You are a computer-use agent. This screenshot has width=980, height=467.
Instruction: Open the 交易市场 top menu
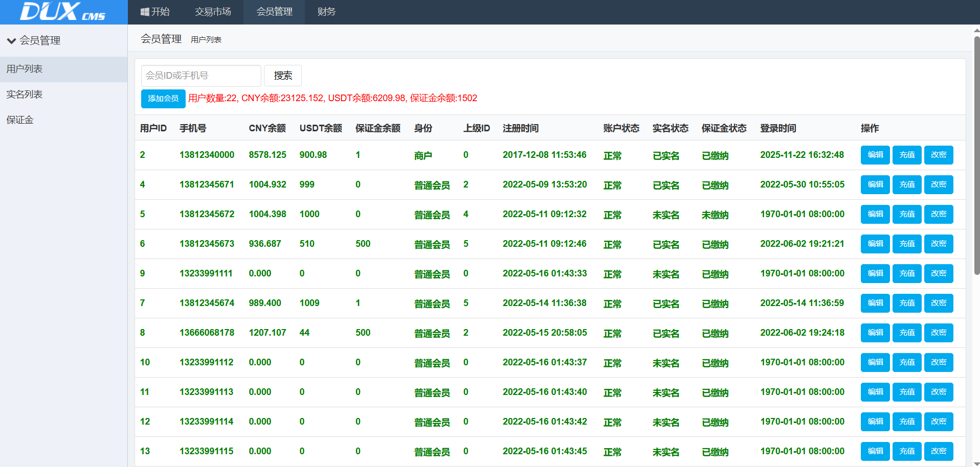click(x=213, y=12)
